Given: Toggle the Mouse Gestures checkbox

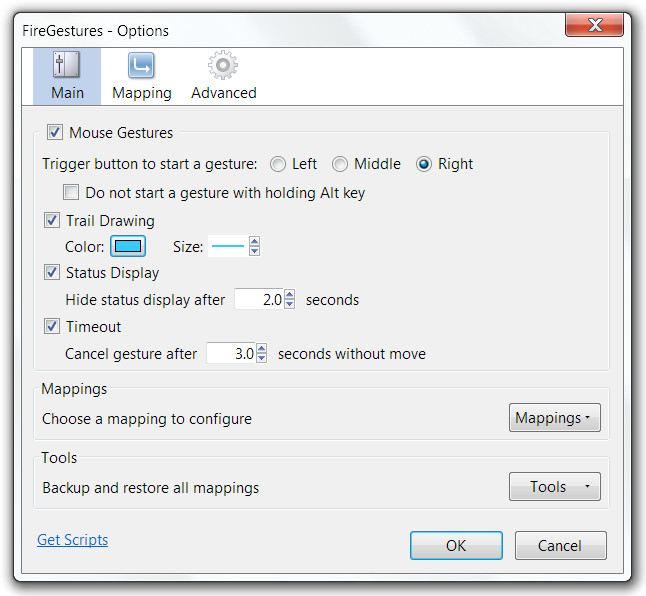Looking at the screenshot, I should tap(54, 133).
